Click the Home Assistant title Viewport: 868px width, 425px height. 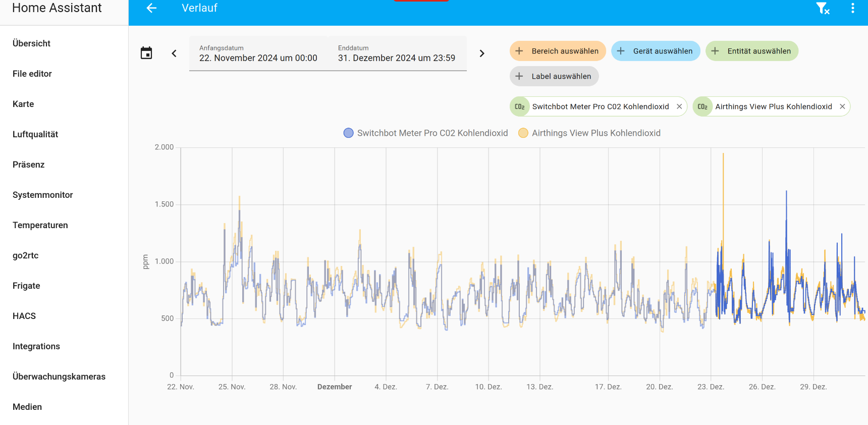(57, 8)
